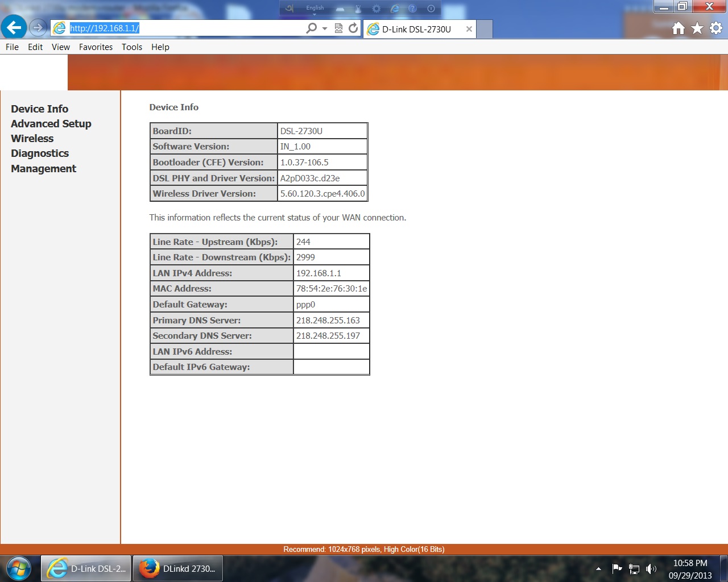This screenshot has height=582, width=728.
Task: Click the Windows Start orb
Action: [18, 568]
